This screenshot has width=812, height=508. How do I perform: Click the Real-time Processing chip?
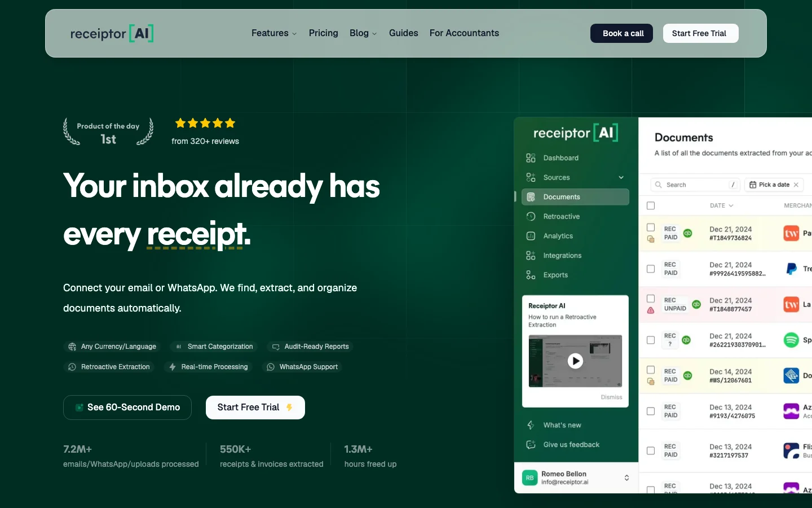click(x=208, y=367)
